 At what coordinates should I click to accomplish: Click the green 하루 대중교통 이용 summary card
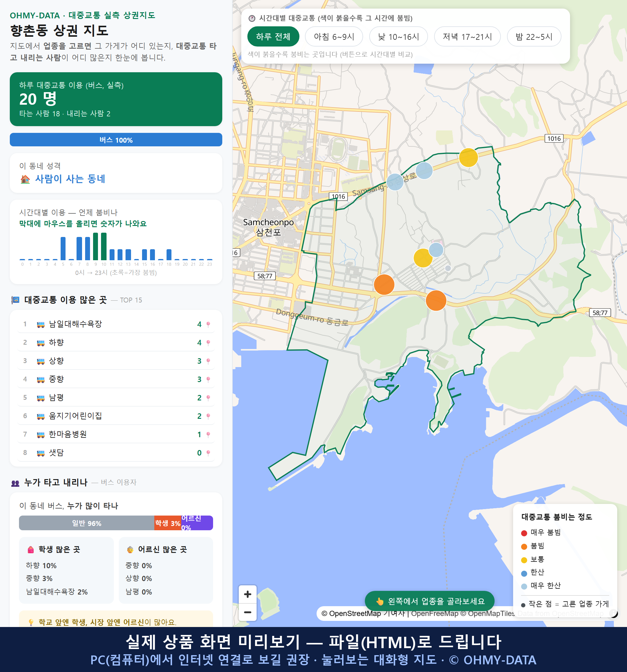(x=116, y=99)
